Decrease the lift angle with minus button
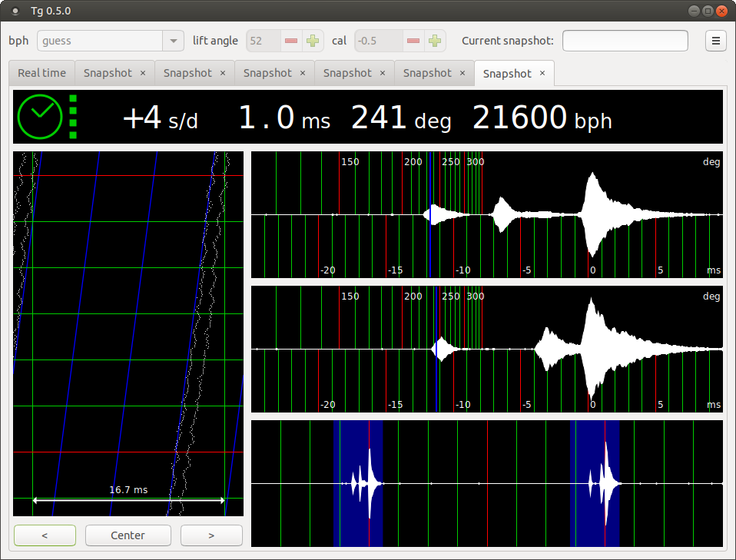The width and height of the screenshot is (736, 560). tap(291, 41)
